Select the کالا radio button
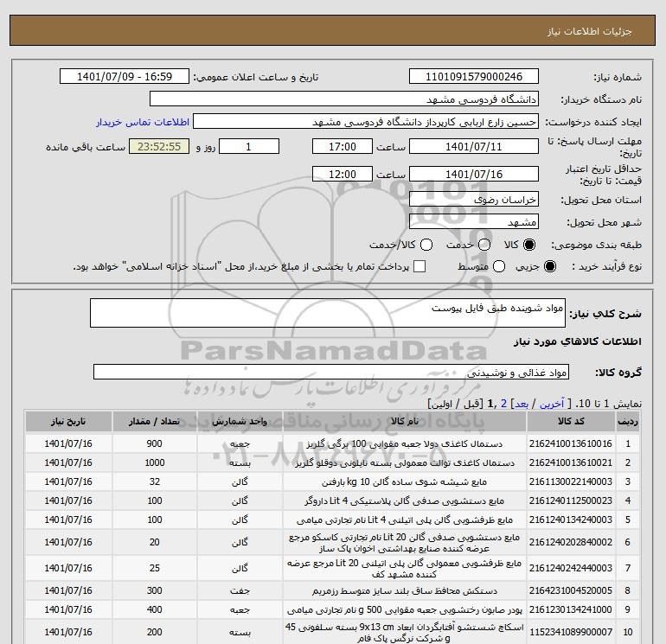666x644 pixels. coord(529,245)
